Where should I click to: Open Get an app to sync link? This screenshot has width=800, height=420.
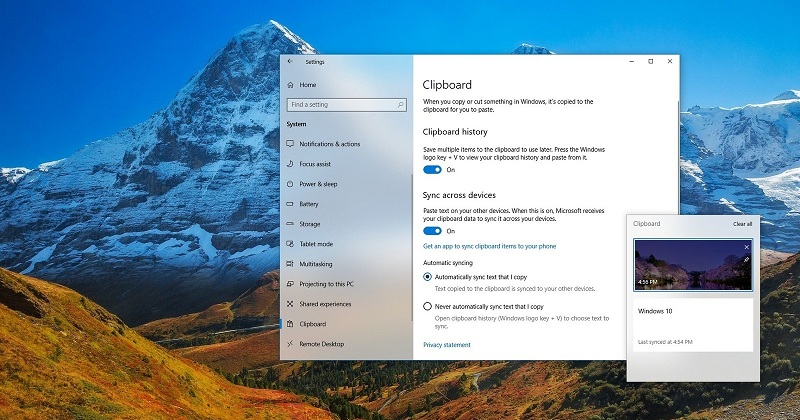[x=489, y=246]
